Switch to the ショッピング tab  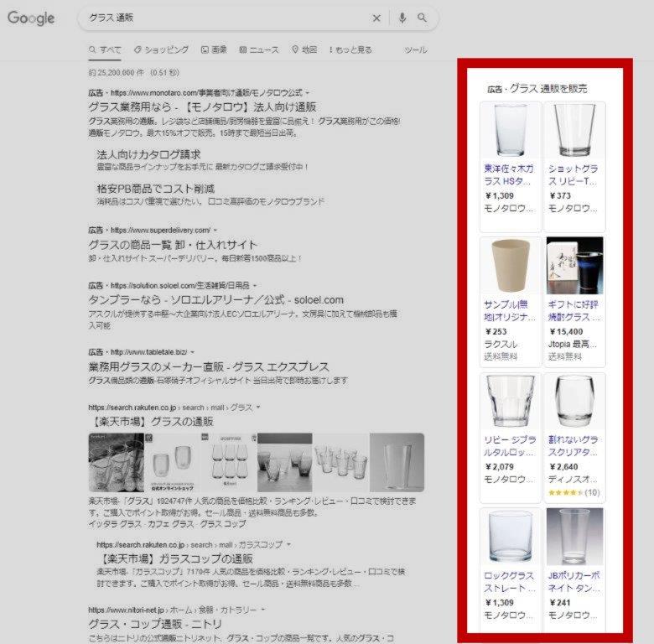pyautogui.click(x=161, y=49)
